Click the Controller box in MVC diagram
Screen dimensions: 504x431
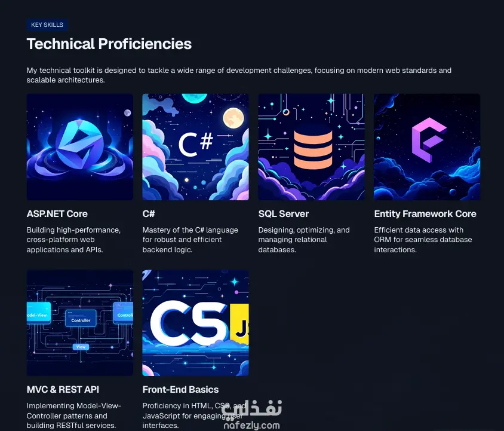[81, 319]
